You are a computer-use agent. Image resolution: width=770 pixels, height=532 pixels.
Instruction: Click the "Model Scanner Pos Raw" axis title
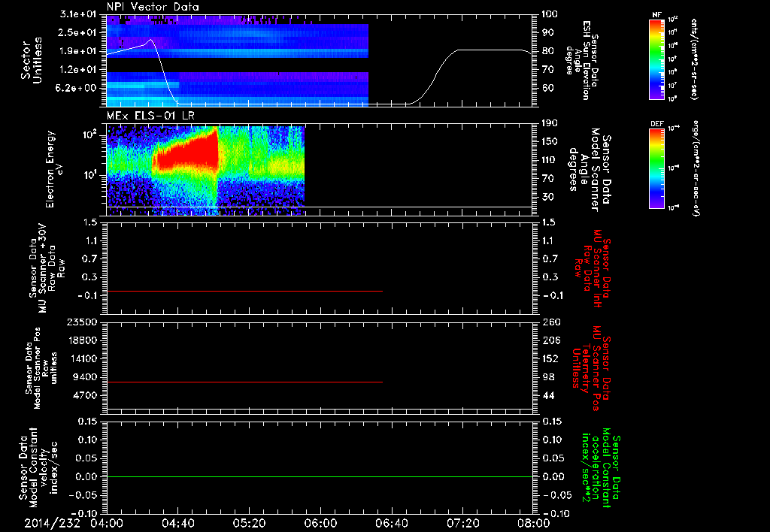point(41,368)
